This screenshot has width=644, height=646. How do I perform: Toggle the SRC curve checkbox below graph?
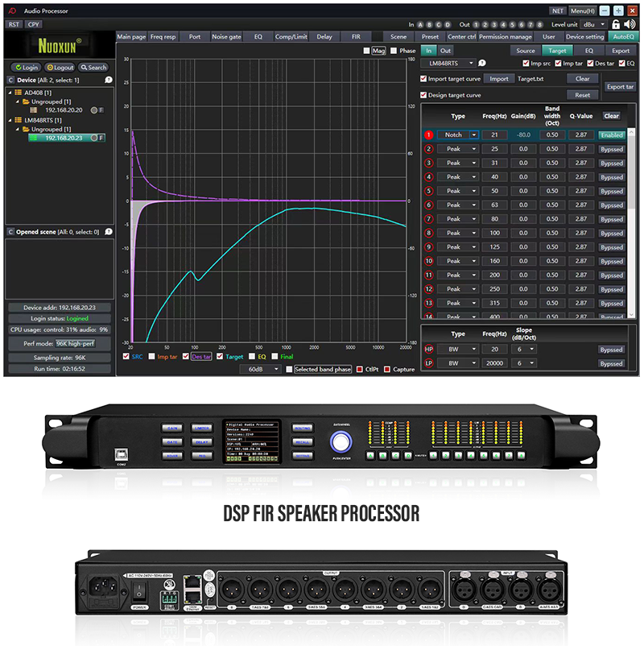click(x=126, y=356)
